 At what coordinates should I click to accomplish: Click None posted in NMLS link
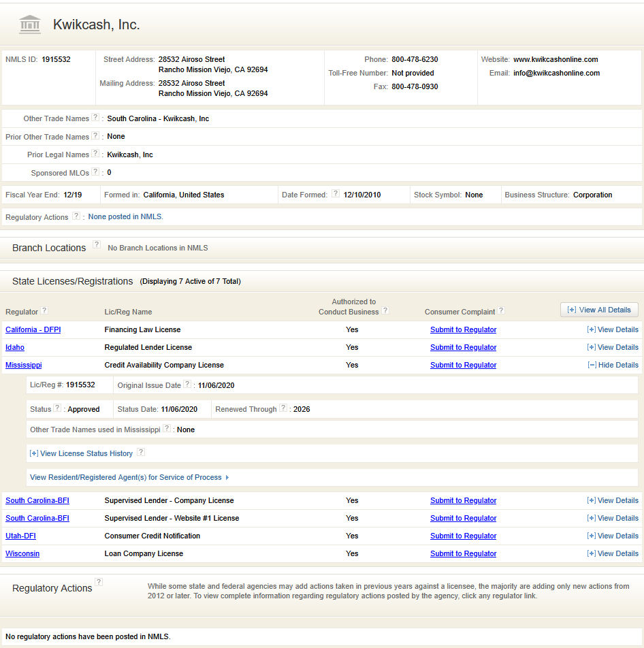point(125,217)
